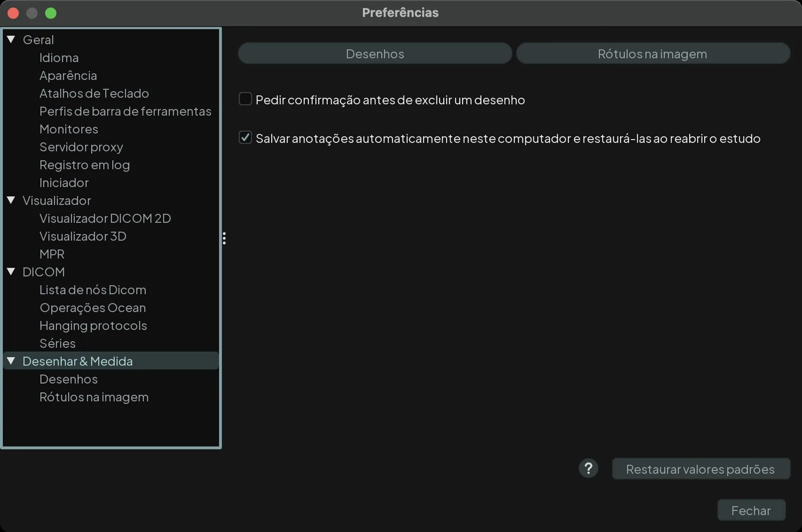Select Hanging protocols in the tree
This screenshot has height=532, width=802.
(93, 326)
